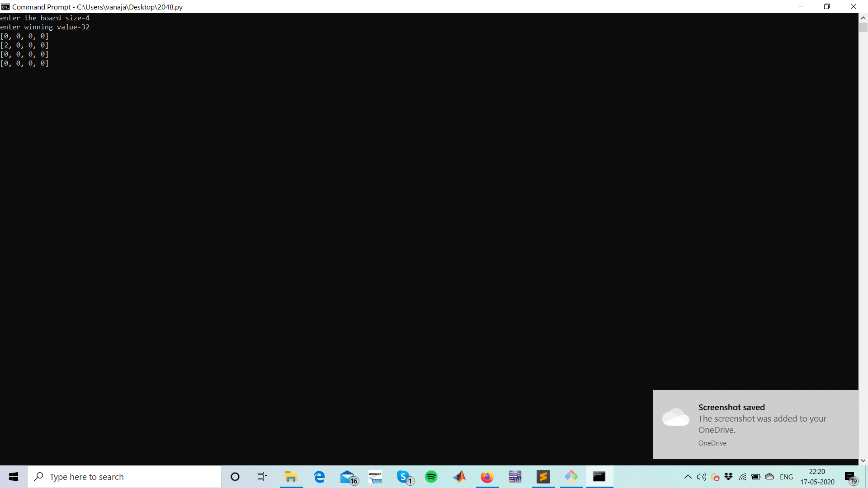The width and height of the screenshot is (868, 488).
Task: Open the Windows Start menu
Action: pyautogui.click(x=14, y=477)
